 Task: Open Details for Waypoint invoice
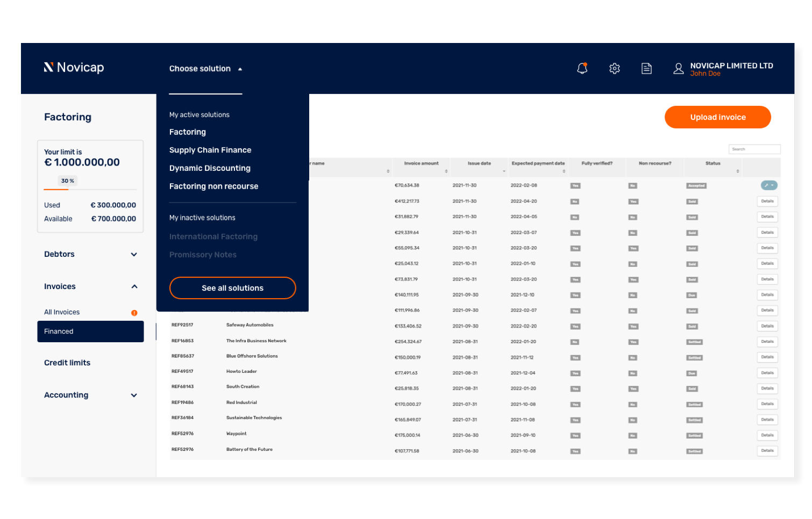767,435
